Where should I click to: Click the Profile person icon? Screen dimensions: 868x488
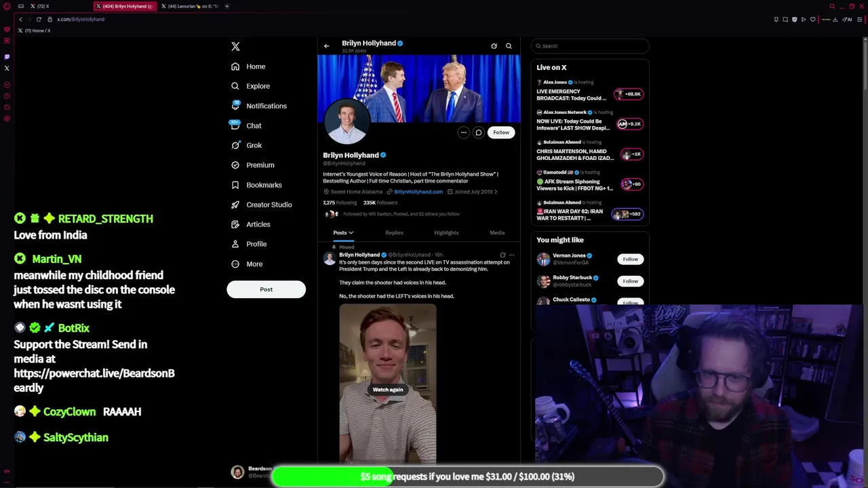point(235,243)
